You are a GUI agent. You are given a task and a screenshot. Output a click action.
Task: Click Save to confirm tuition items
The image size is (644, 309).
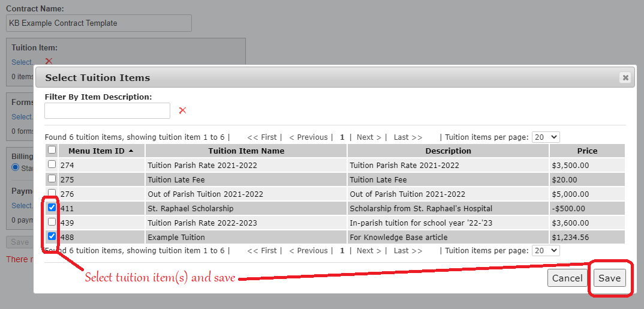(x=609, y=278)
